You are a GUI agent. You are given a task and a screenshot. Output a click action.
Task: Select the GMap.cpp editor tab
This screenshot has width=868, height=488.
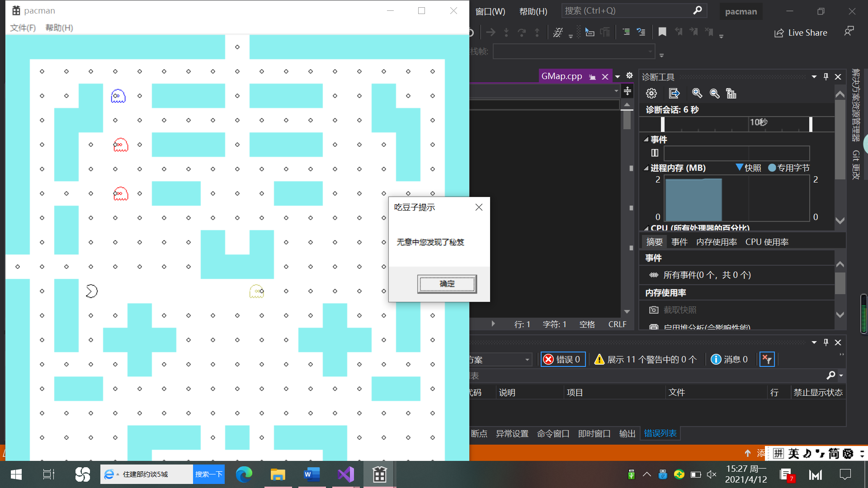[561, 76]
